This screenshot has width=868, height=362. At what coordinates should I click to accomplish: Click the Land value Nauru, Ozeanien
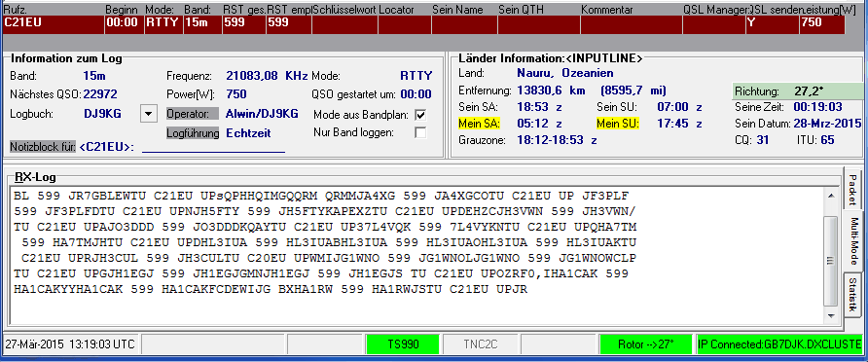[564, 73]
